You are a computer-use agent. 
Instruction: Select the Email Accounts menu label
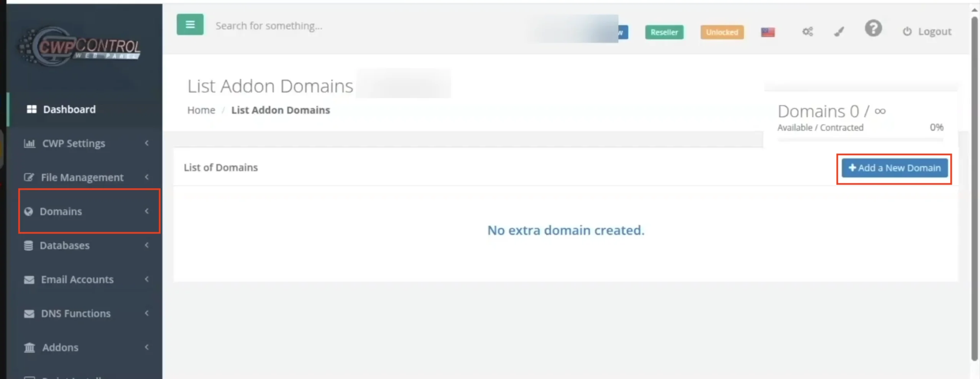(77, 280)
